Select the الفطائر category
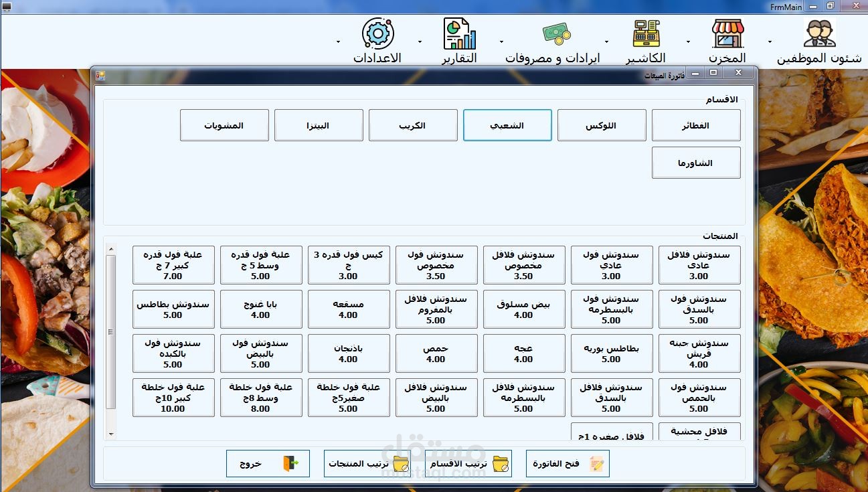Screen dimensions: 868x492 [696, 125]
